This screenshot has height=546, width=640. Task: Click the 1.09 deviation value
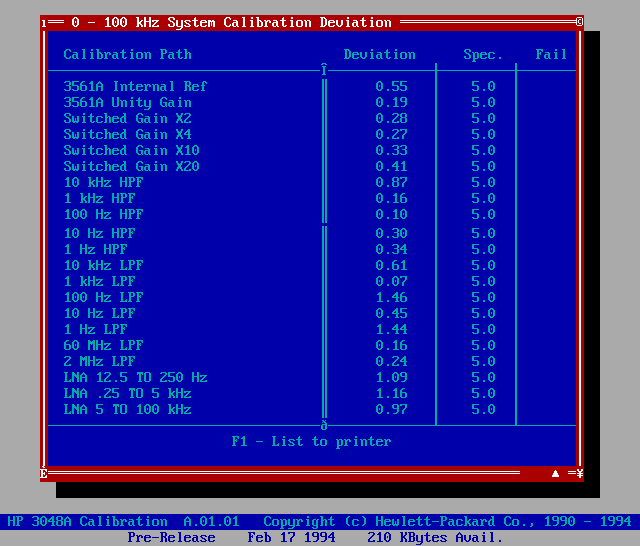391,377
